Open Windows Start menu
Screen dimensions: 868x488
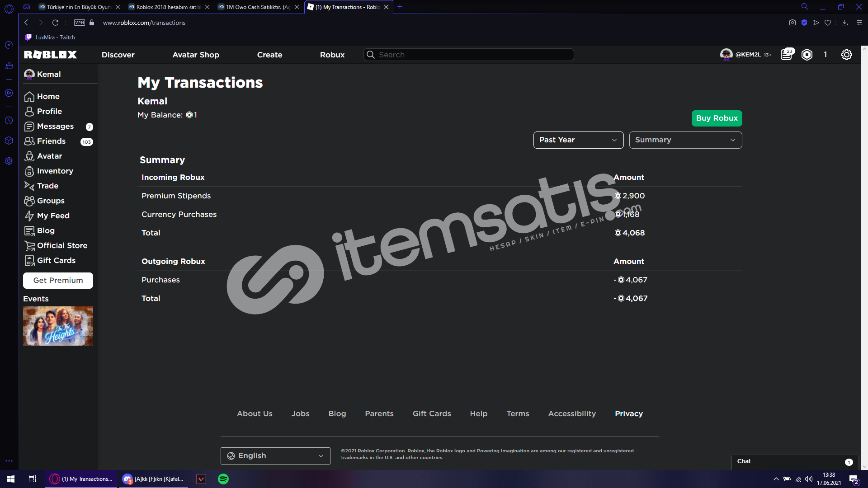click(11, 479)
